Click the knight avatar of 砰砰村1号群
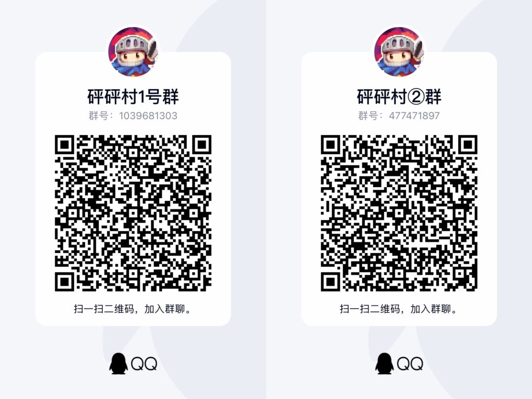Screen dimensions: 532x399 click(133, 52)
